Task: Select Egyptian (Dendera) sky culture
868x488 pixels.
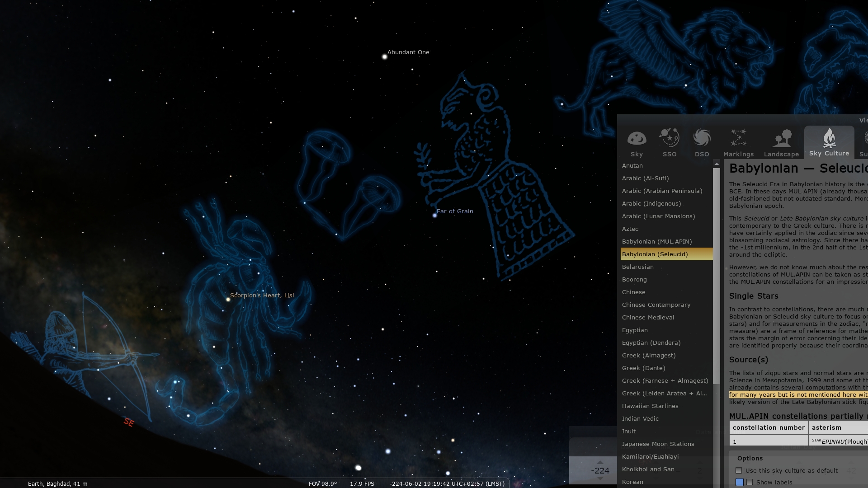Action: click(651, 343)
